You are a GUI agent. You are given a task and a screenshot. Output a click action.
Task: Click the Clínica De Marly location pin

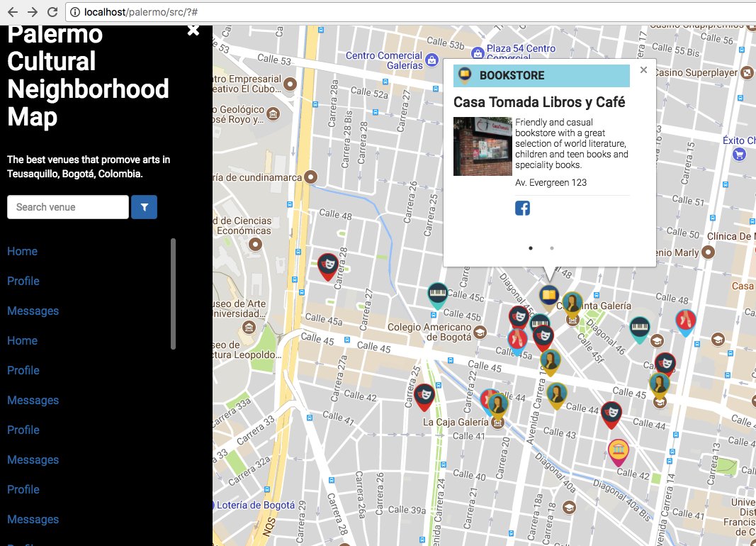click(708, 252)
